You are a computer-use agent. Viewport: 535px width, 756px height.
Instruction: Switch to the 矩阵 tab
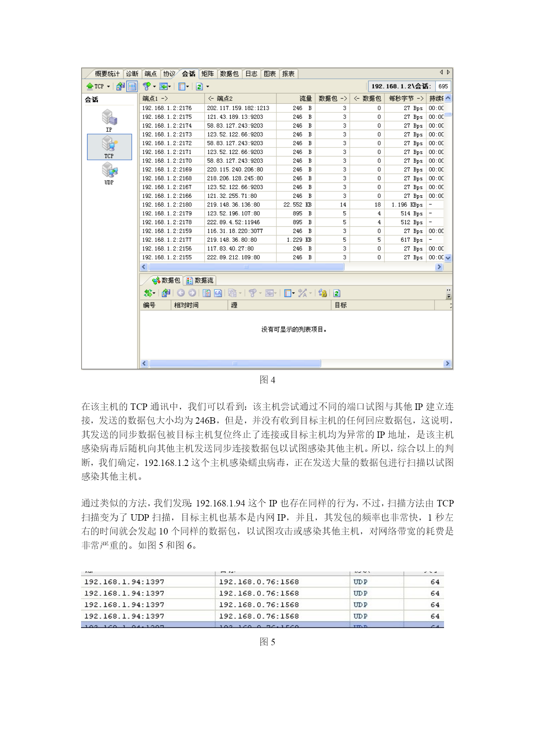point(207,74)
